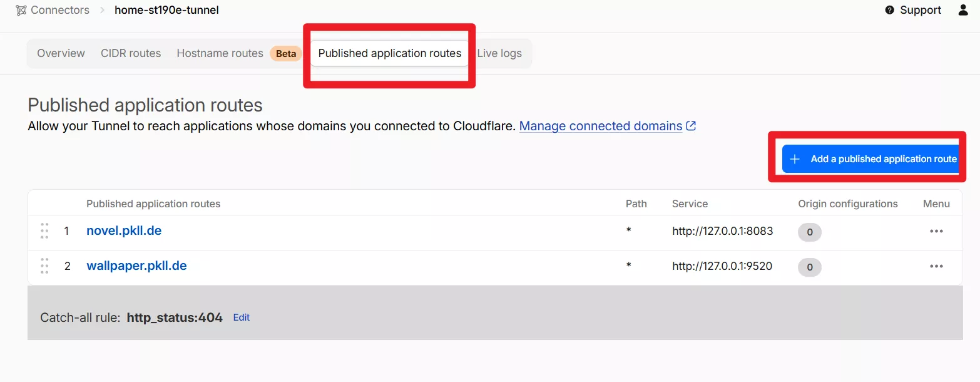Click the Published application routes page heading

coord(145,105)
